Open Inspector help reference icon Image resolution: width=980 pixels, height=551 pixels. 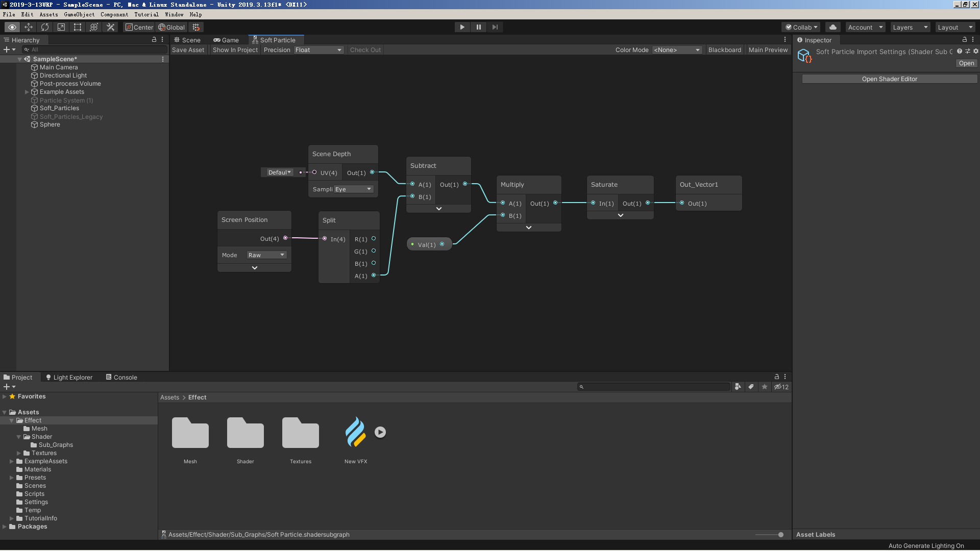pos(960,51)
